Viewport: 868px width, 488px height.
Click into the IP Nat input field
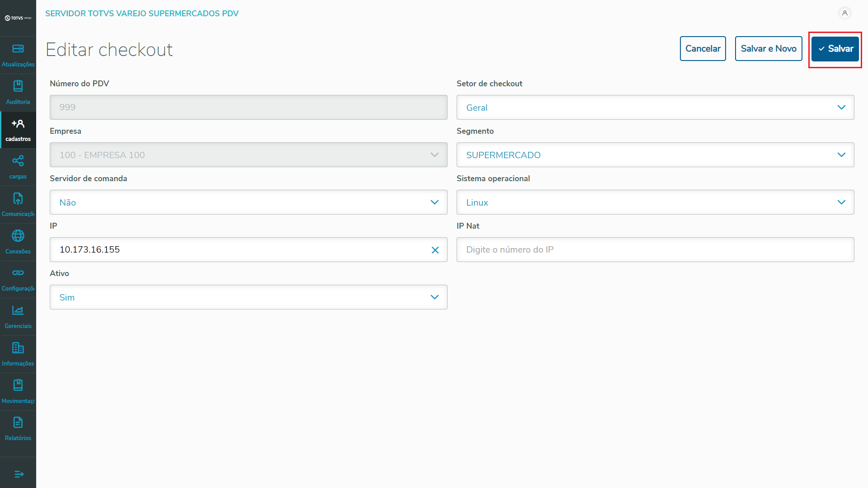pos(655,250)
